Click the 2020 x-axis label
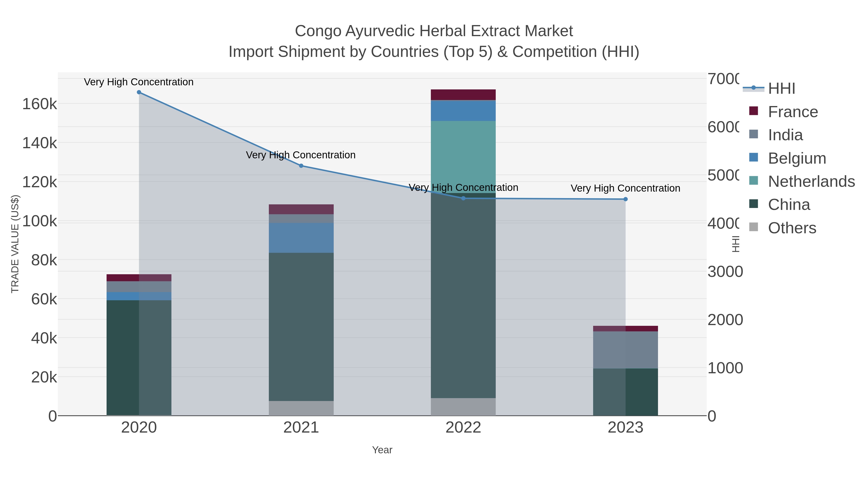 click(x=139, y=428)
